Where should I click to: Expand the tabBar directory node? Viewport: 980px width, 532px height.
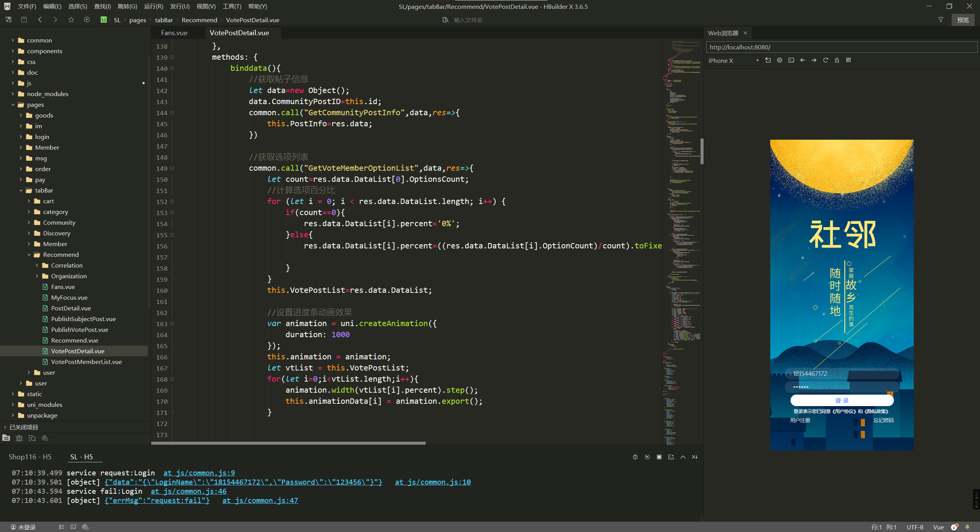pos(18,190)
